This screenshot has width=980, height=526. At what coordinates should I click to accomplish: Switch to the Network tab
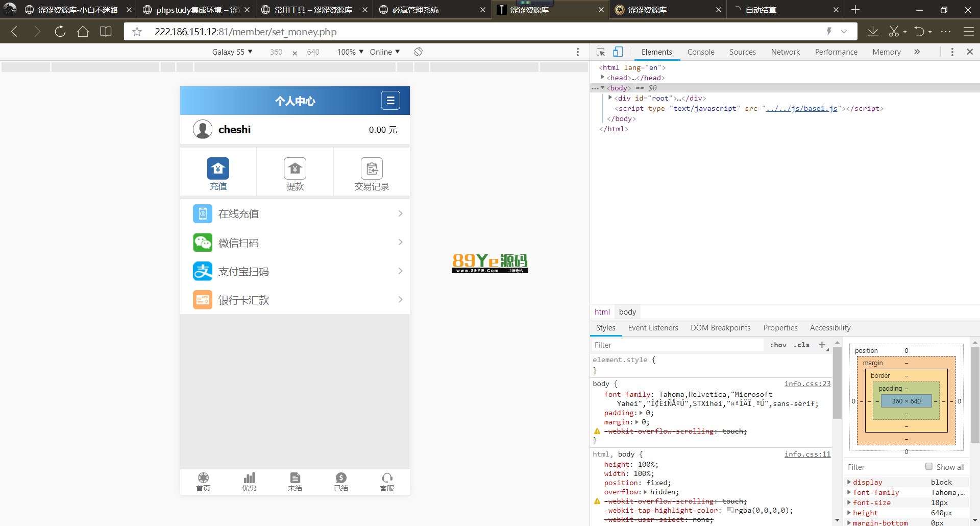point(786,52)
